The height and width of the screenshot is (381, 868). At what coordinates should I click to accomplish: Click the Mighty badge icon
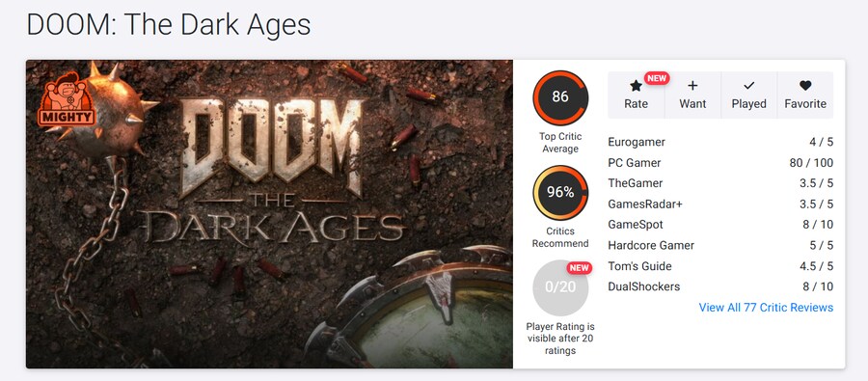[x=67, y=99]
